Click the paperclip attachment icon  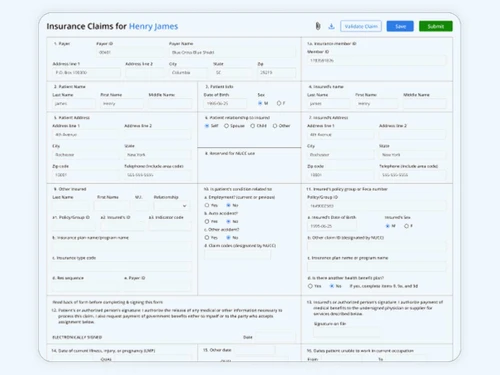(x=318, y=26)
